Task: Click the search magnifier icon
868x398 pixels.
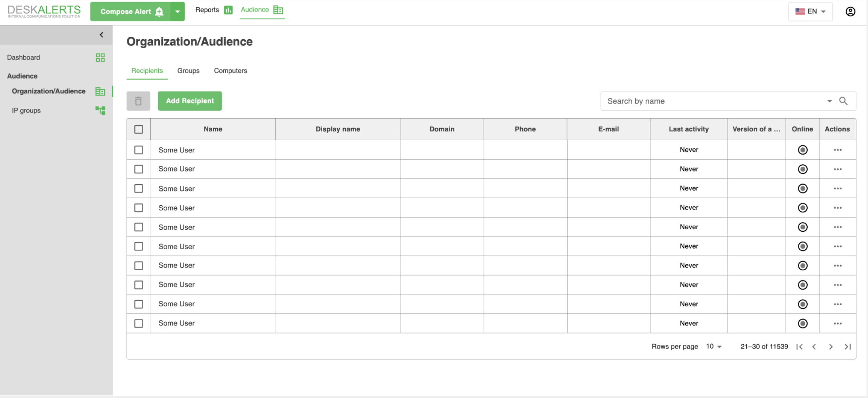Action: [x=843, y=101]
